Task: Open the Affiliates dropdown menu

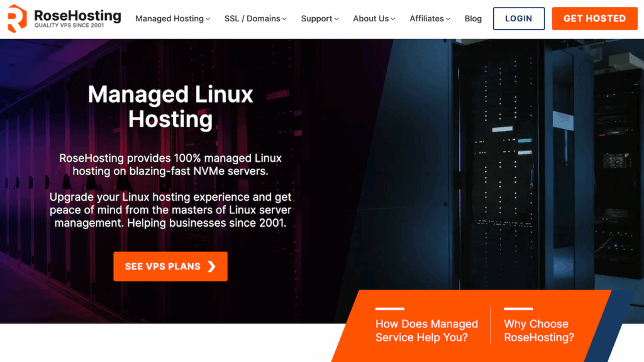Action: [430, 18]
